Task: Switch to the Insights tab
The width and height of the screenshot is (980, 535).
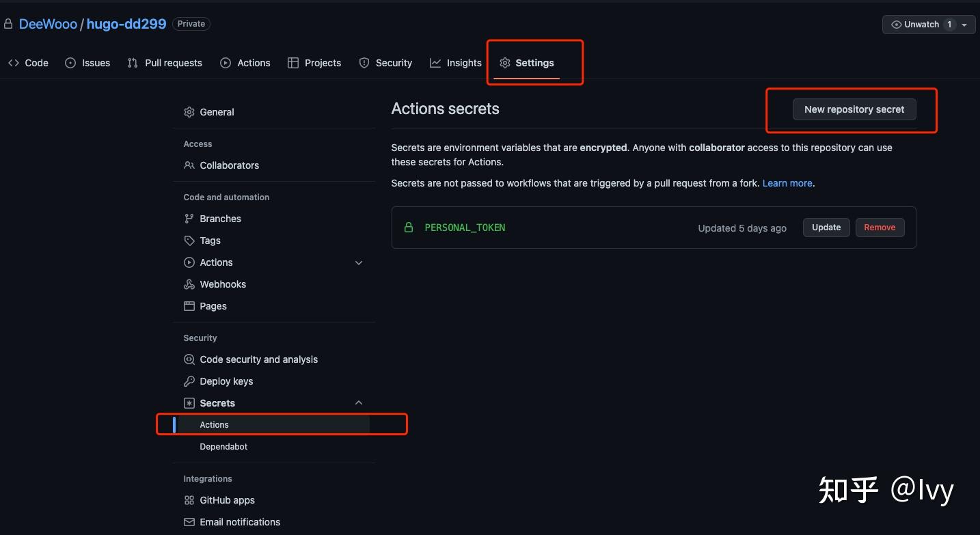Action: [x=456, y=63]
